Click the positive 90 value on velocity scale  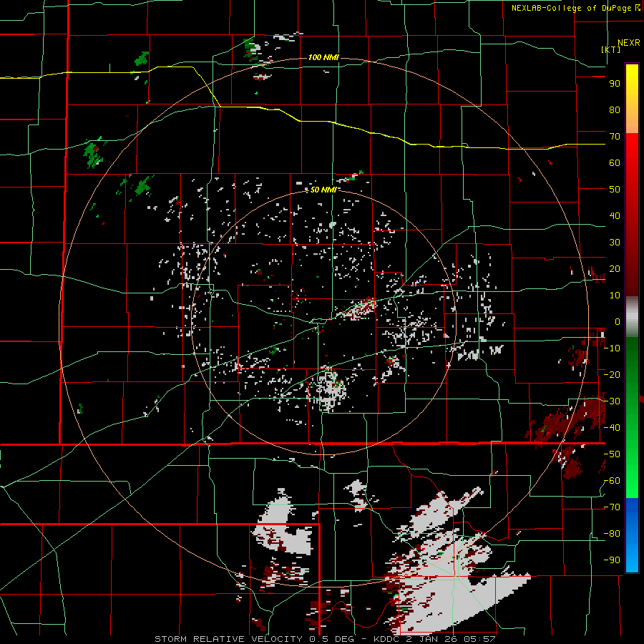click(615, 84)
